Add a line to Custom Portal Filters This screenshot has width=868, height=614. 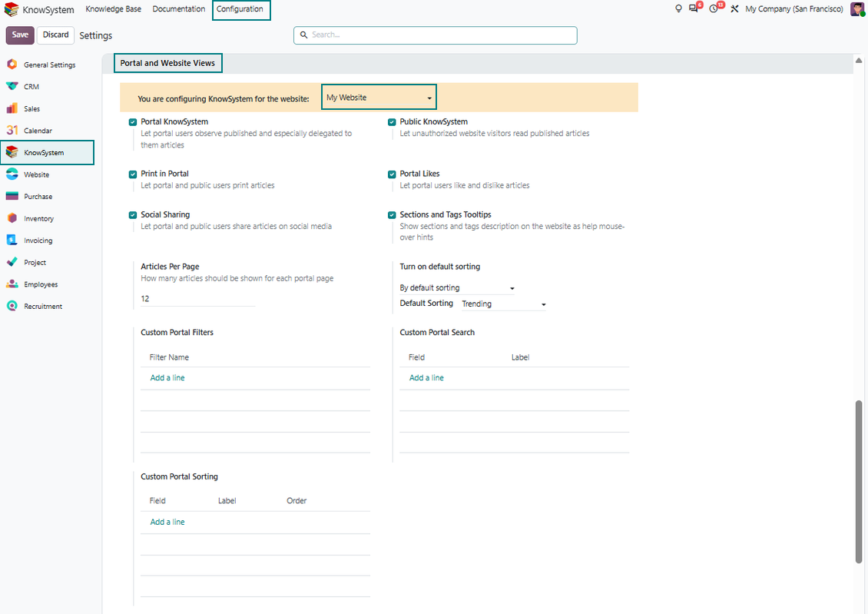point(167,377)
